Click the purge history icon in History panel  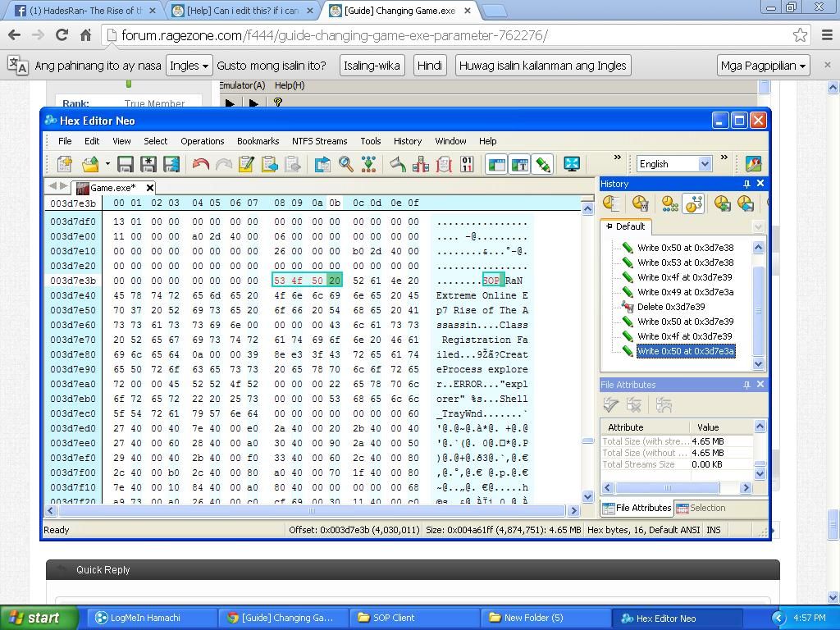click(640, 203)
